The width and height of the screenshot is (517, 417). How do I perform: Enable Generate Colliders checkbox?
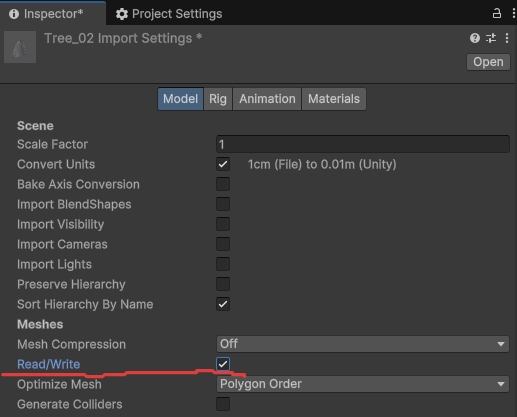[223, 404]
